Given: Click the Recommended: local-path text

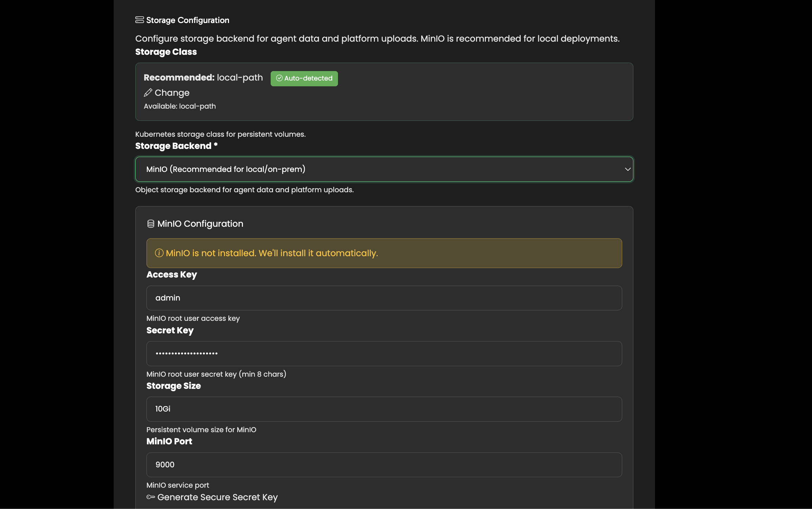Looking at the screenshot, I should click(203, 78).
